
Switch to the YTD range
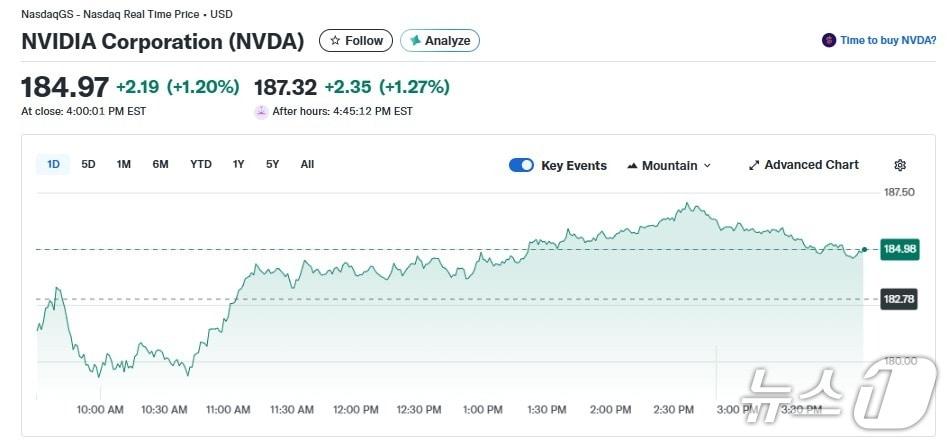coord(201,165)
